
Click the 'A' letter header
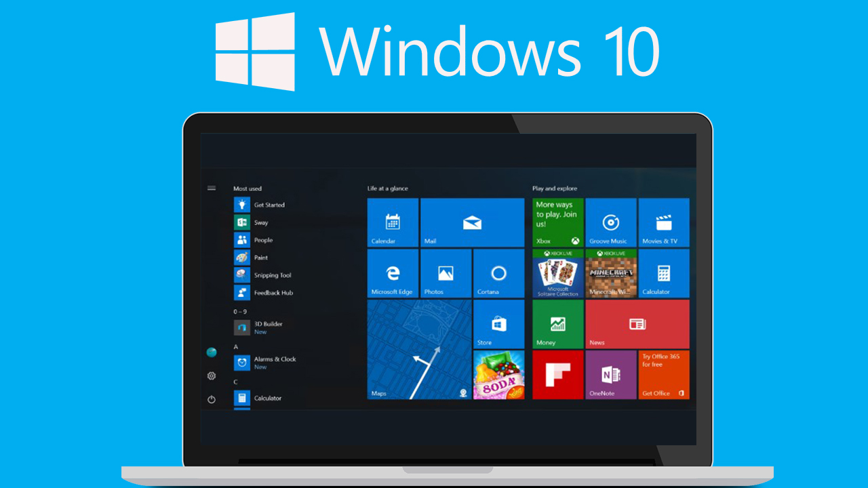(x=236, y=346)
